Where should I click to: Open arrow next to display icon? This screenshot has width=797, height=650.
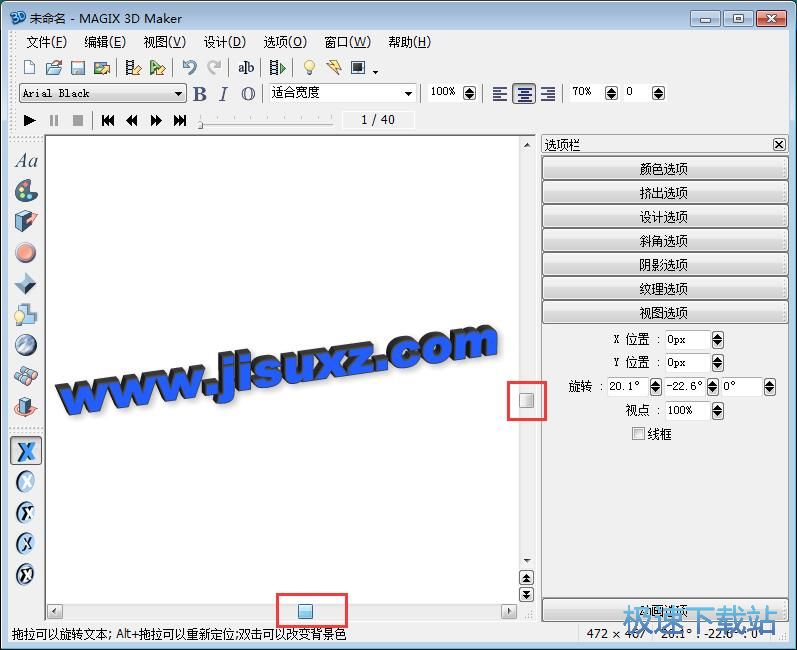tap(375, 72)
